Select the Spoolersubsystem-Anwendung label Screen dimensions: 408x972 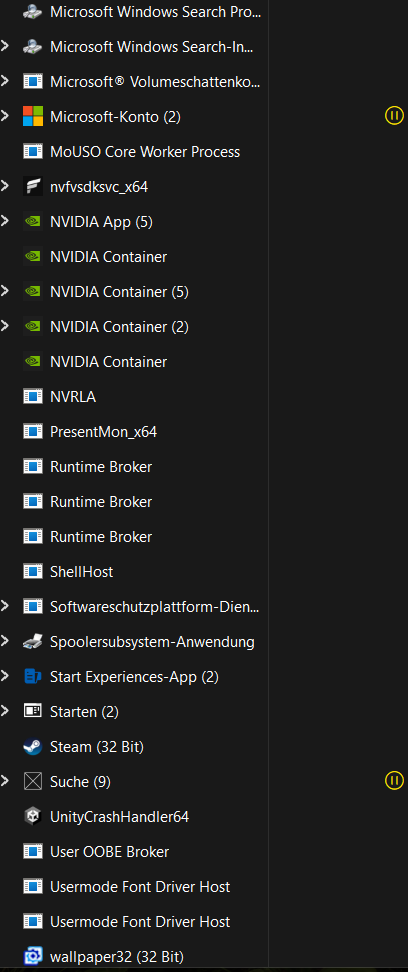[x=153, y=642]
